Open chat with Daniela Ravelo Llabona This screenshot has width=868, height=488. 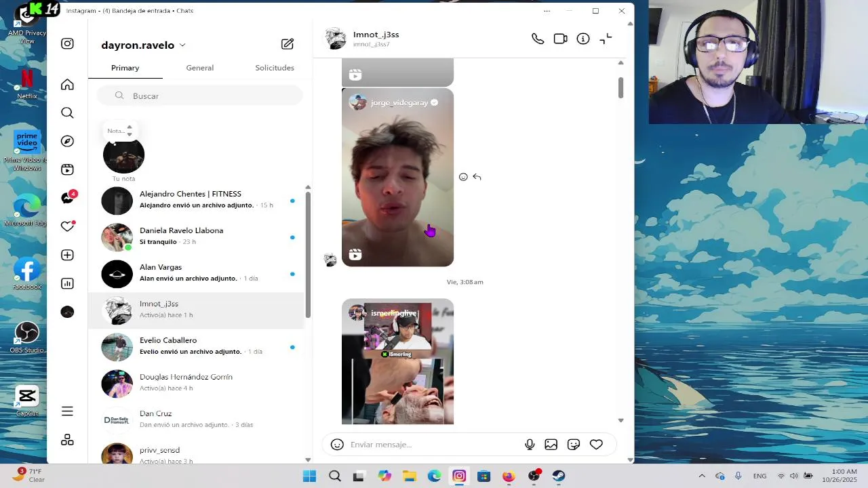click(x=197, y=237)
